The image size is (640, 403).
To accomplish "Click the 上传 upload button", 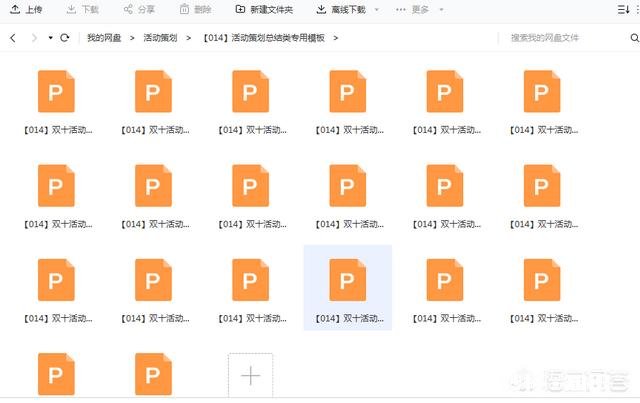I will tap(26, 9).
